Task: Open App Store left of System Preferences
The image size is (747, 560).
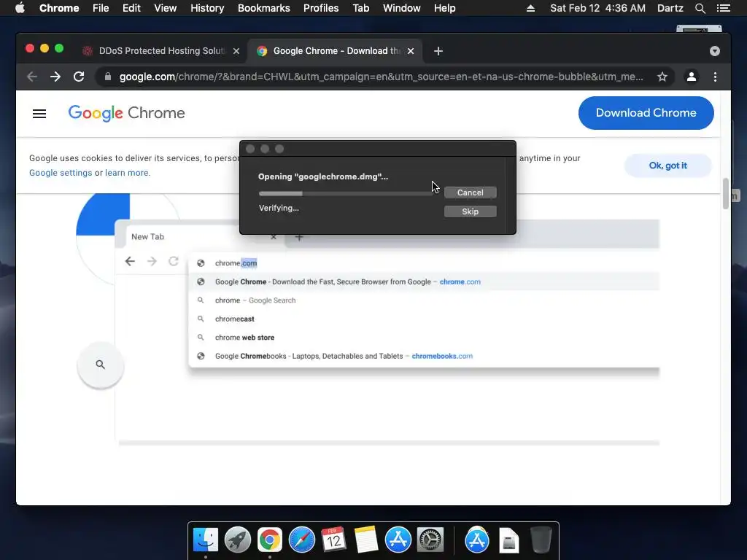Action: pos(398,540)
